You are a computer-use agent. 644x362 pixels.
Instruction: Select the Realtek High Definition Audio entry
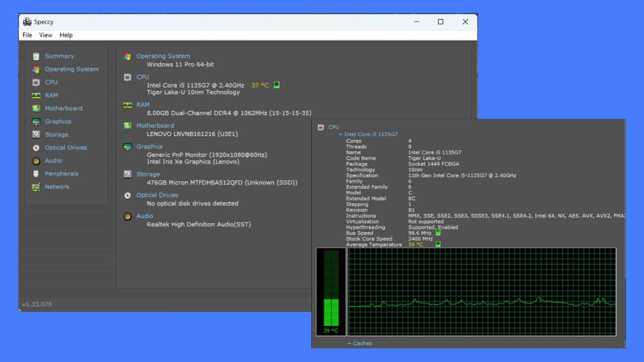(x=199, y=224)
